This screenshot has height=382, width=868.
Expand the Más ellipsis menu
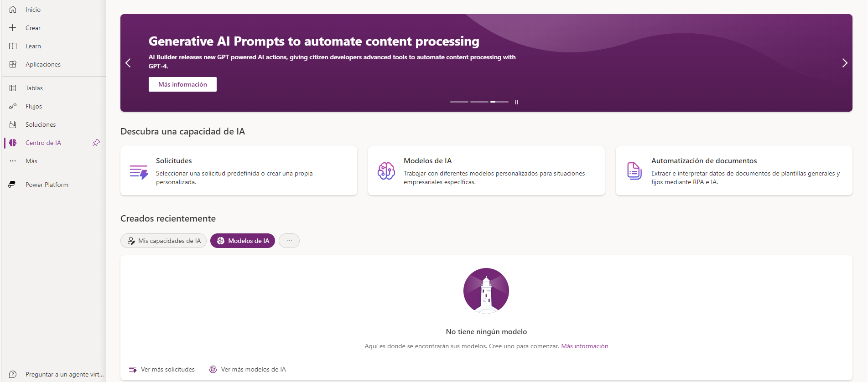(x=13, y=161)
